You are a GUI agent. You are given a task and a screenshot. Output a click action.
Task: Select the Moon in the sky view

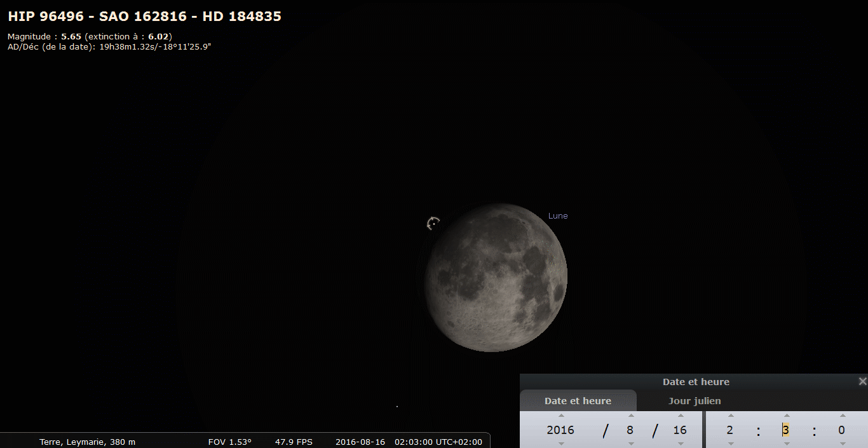coord(496,277)
